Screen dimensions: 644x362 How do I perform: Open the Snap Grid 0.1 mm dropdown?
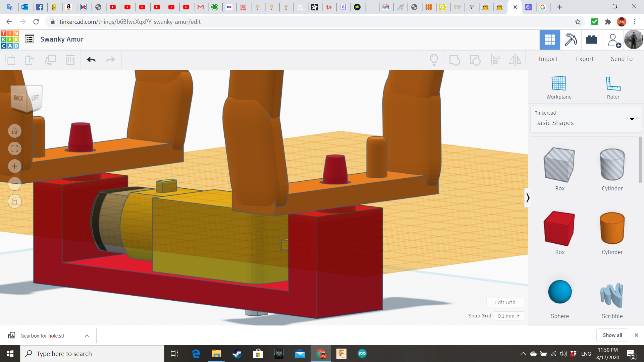[508, 316]
